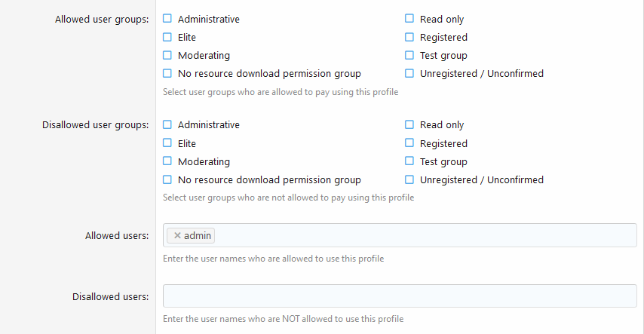Allow the Unregistered / Unconfirmed group

pyautogui.click(x=409, y=74)
